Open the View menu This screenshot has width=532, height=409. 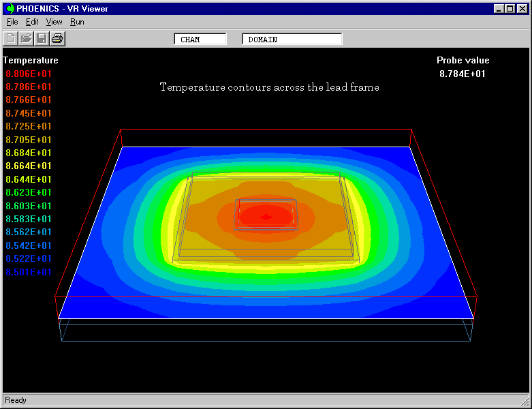click(x=54, y=22)
